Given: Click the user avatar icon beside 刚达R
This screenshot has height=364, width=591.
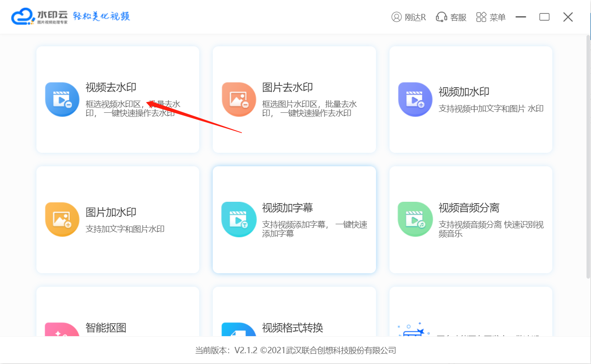Looking at the screenshot, I should [396, 17].
